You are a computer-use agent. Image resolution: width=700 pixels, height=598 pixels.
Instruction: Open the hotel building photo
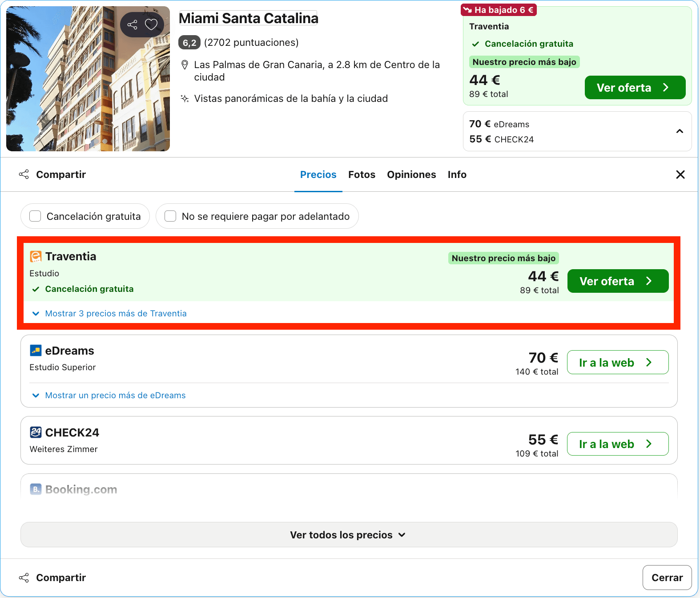pos(88,79)
